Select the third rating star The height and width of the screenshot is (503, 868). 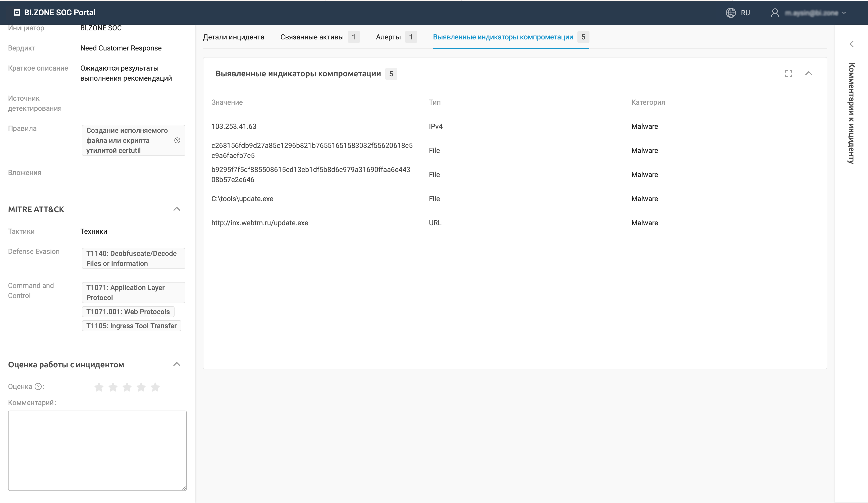click(127, 387)
